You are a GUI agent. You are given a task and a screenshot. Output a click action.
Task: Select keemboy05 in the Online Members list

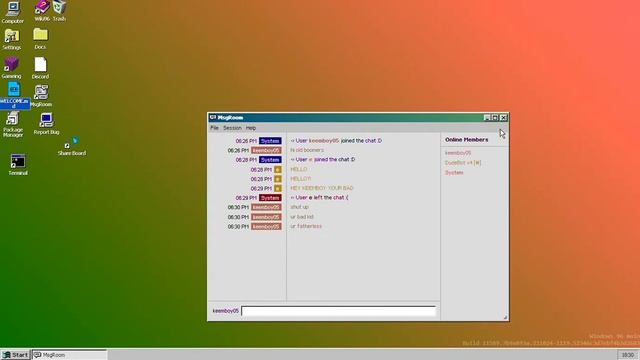(458, 153)
